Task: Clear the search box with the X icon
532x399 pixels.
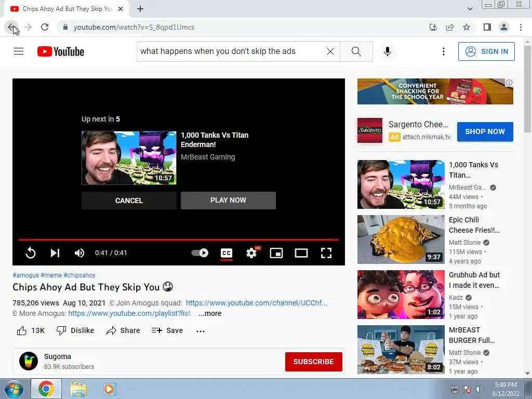Action: pos(330,51)
